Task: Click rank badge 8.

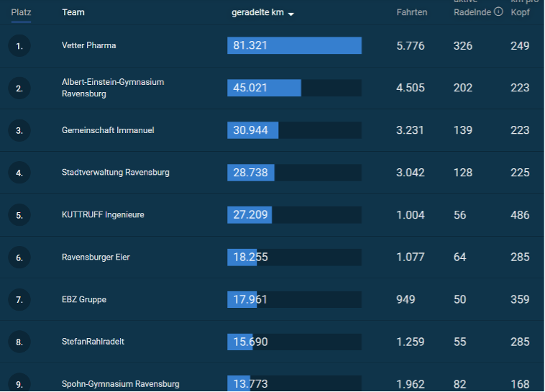Action: (19, 342)
